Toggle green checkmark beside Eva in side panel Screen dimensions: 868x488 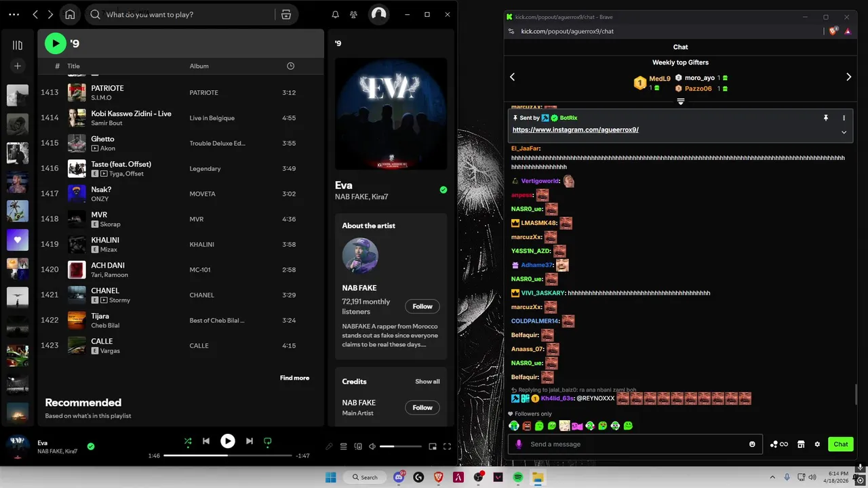point(443,190)
